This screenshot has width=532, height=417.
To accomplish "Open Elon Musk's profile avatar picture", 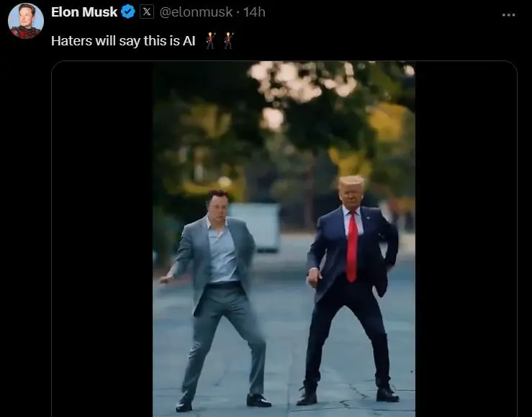I will (26, 20).
